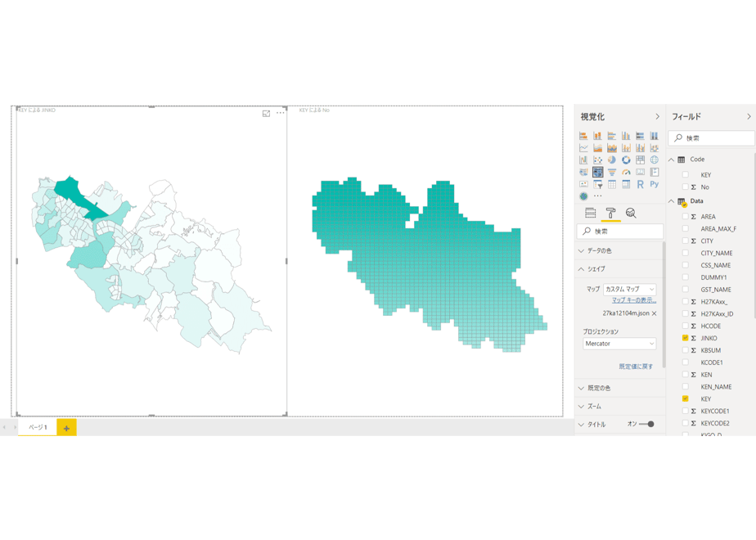Check the KEY field under Code table

685,174
